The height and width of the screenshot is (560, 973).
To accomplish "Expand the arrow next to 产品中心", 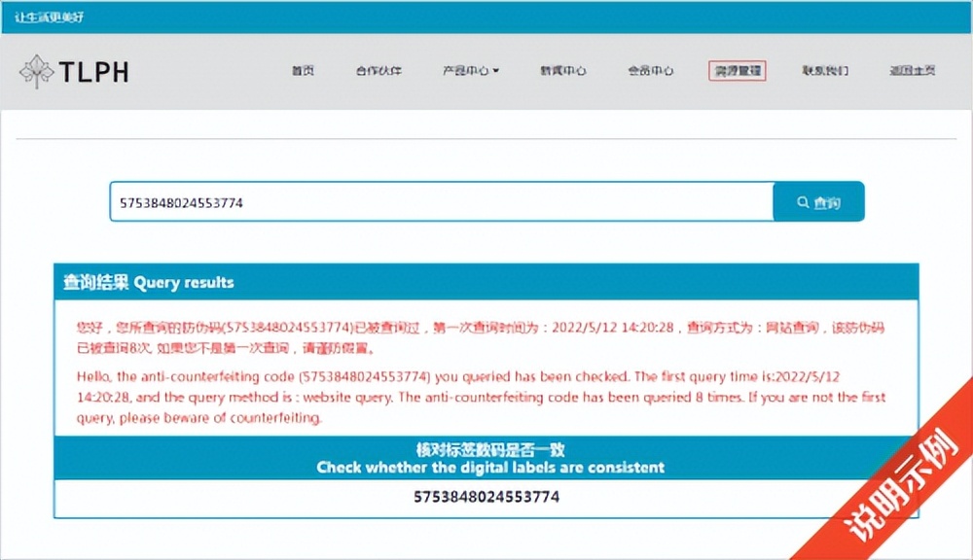I will [496, 71].
